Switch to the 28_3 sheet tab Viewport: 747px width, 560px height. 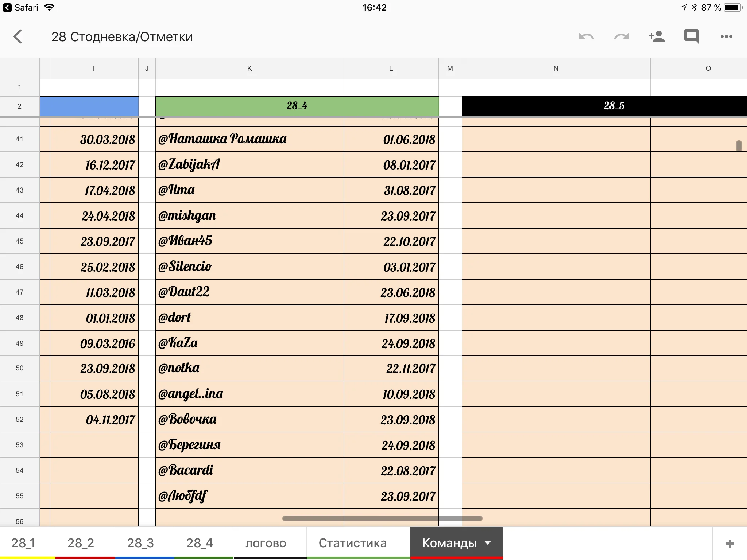[140, 543]
